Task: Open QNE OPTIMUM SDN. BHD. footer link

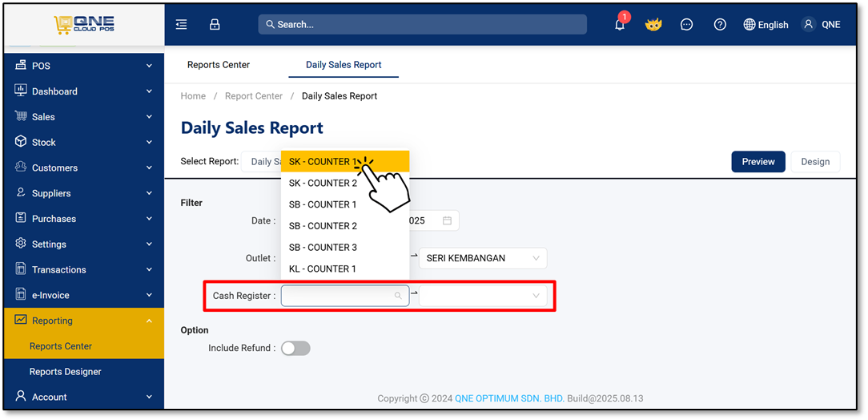Action: click(x=510, y=398)
